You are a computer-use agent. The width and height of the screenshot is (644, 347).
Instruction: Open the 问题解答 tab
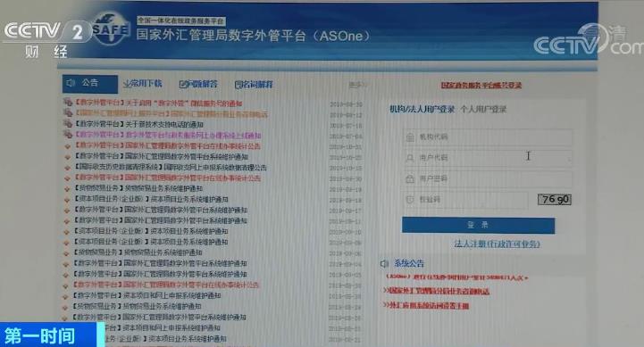(198, 84)
